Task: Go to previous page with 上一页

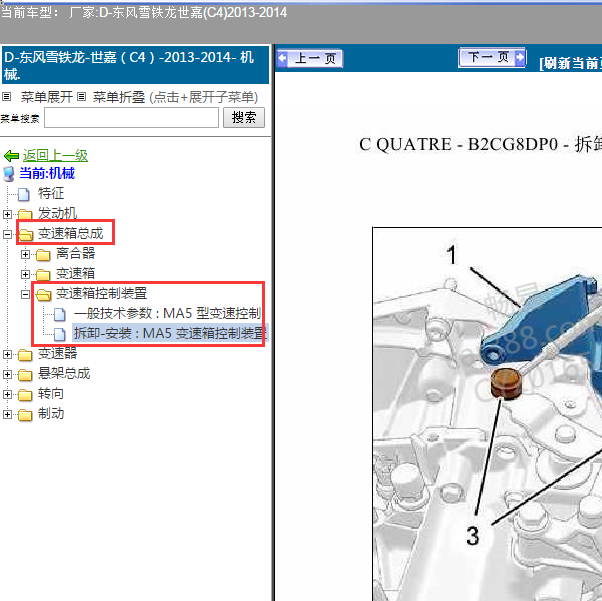Action: pos(309,59)
